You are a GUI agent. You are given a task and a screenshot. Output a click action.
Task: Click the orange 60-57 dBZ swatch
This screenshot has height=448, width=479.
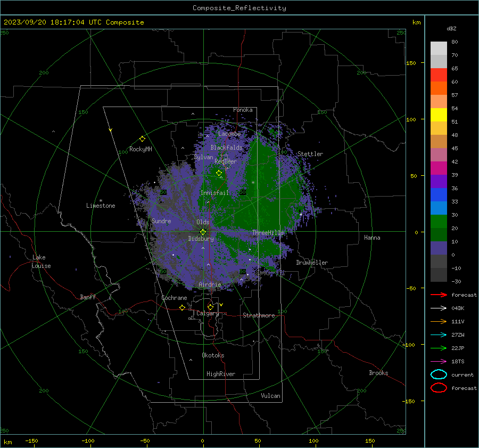click(439, 88)
